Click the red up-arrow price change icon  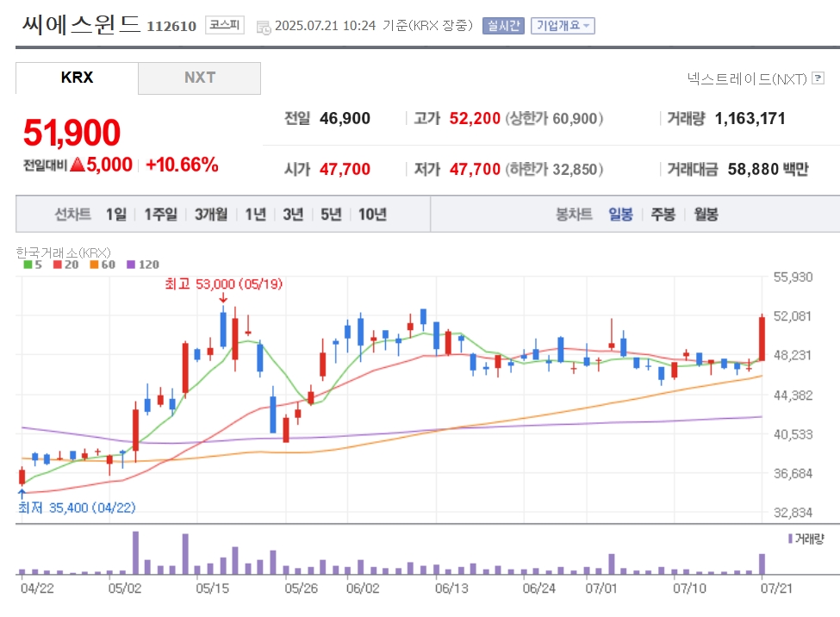pos(77,165)
